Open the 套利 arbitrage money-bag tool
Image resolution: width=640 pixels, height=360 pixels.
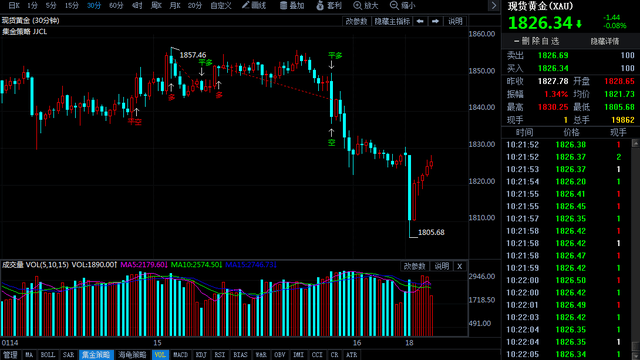329,5
